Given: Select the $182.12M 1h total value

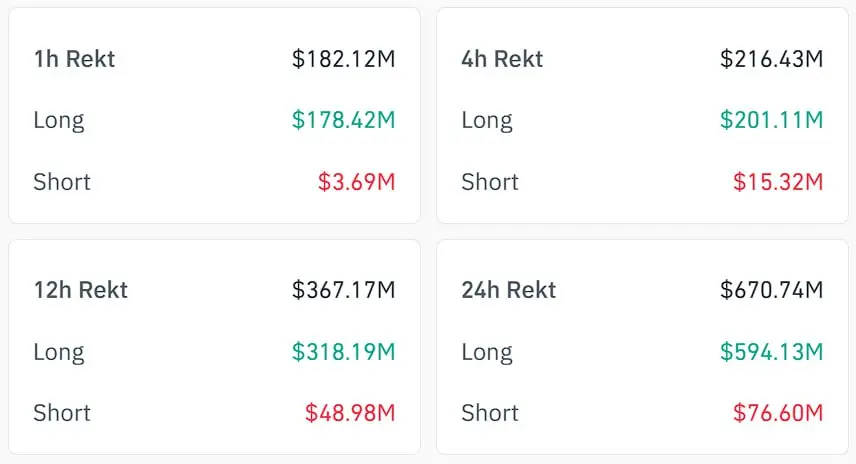Looking at the screenshot, I should (x=344, y=59).
